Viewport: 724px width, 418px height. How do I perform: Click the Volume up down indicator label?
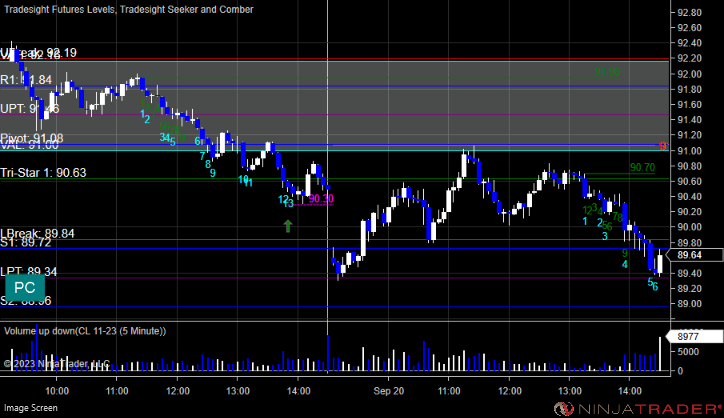tap(85, 331)
